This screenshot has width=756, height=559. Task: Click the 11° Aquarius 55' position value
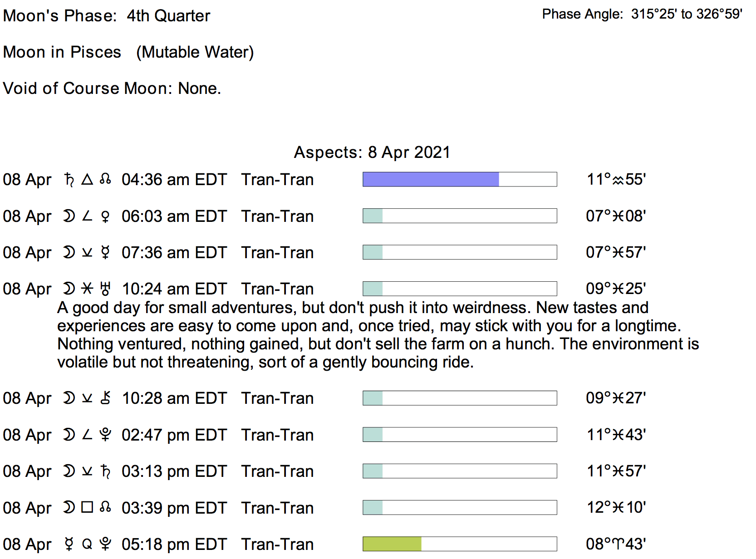[616, 180]
